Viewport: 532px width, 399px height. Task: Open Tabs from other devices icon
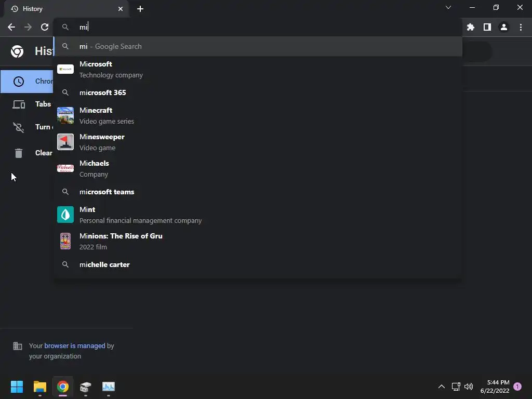point(19,104)
